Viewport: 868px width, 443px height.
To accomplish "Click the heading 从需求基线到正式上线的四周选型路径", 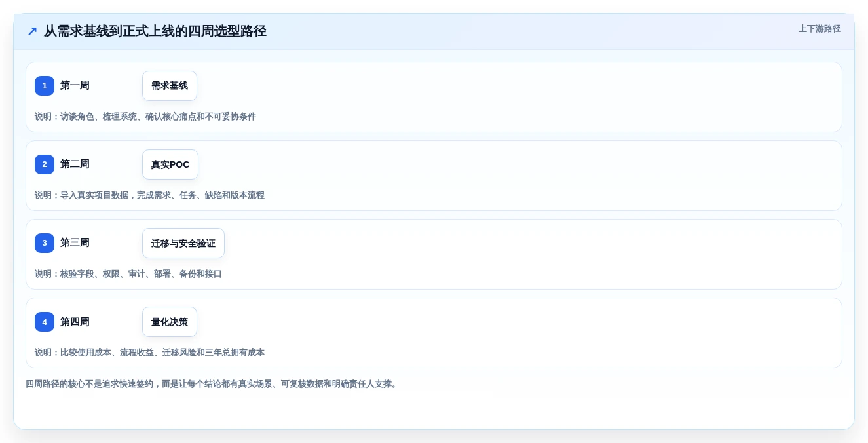I will 155,31.
